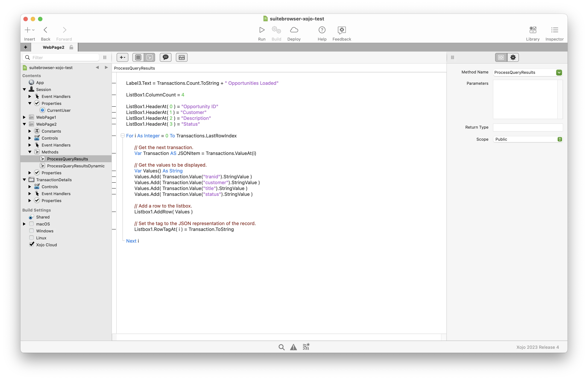Image resolution: width=588 pixels, height=380 pixels.
Task: Click into the Return Type field
Action: point(528,127)
